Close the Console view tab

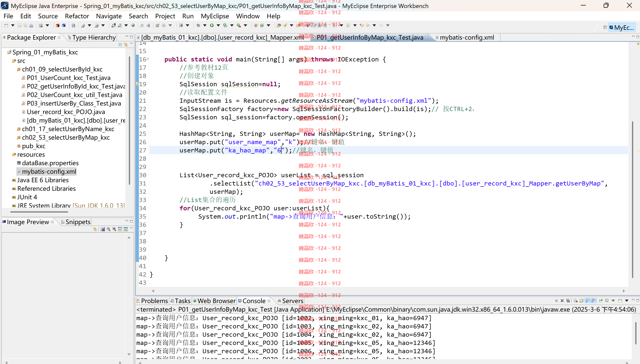coord(269,301)
